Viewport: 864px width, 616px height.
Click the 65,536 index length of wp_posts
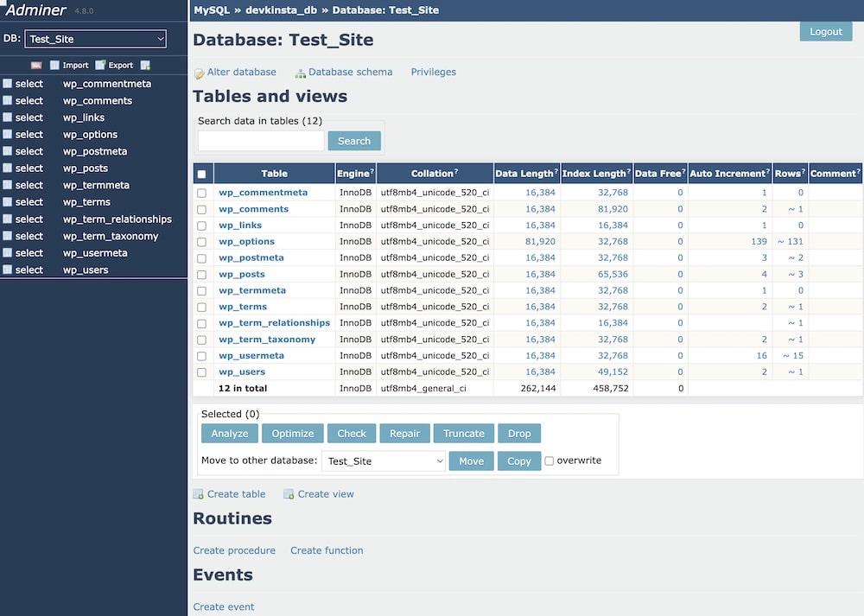coord(613,275)
